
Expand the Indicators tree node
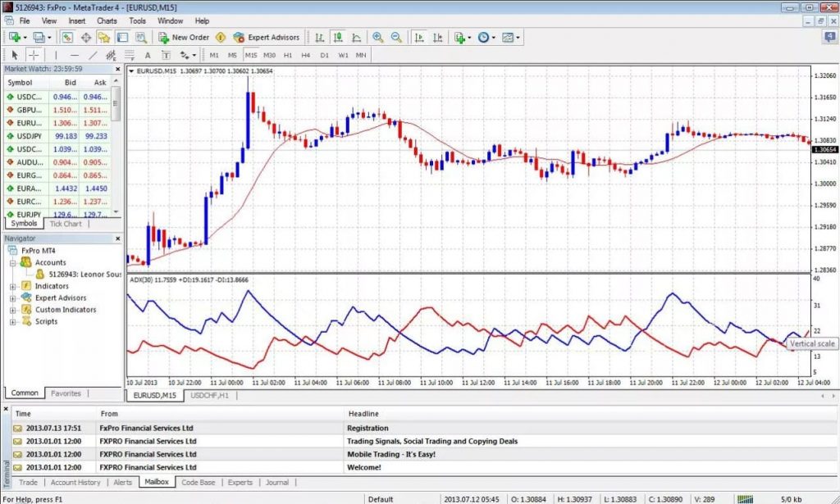point(13,286)
